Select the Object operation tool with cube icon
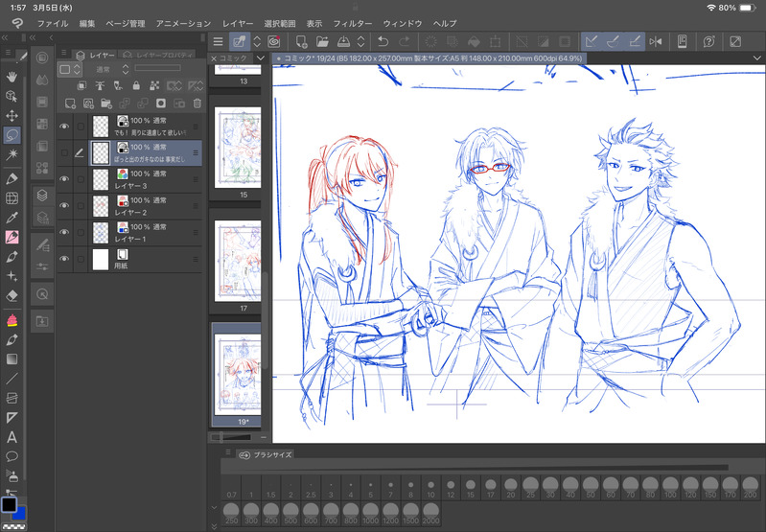The height and width of the screenshot is (532, 766). click(12, 96)
